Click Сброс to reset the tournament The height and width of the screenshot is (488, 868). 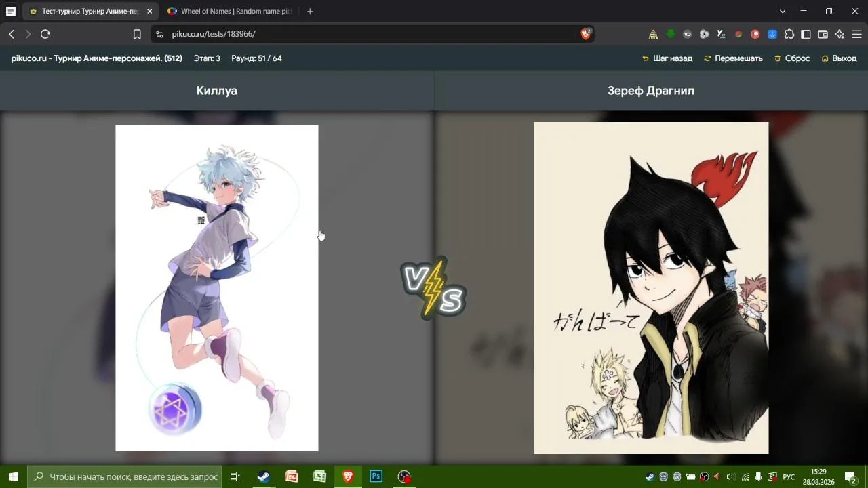pyautogui.click(x=792, y=58)
